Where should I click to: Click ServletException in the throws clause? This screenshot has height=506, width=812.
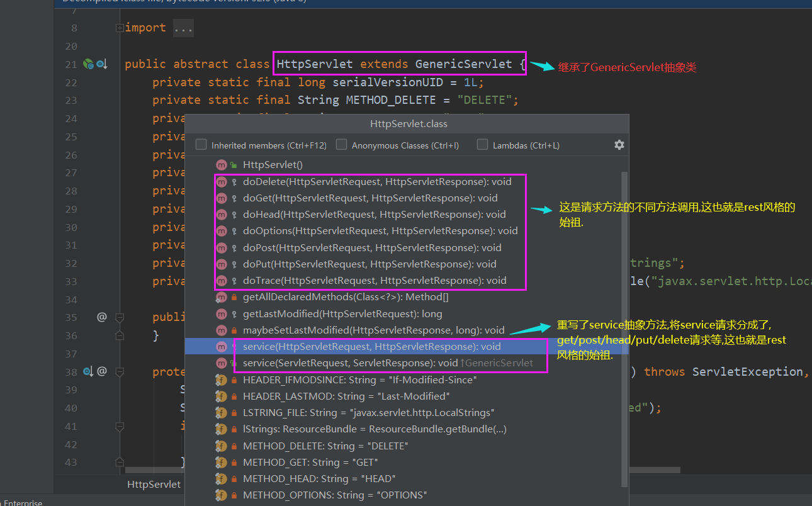747,371
